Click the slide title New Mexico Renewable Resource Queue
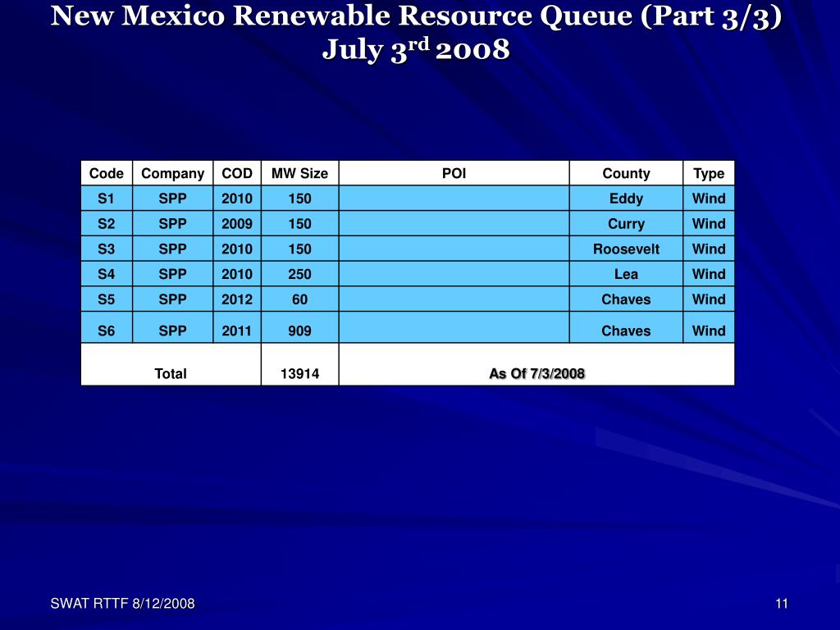 point(416,16)
